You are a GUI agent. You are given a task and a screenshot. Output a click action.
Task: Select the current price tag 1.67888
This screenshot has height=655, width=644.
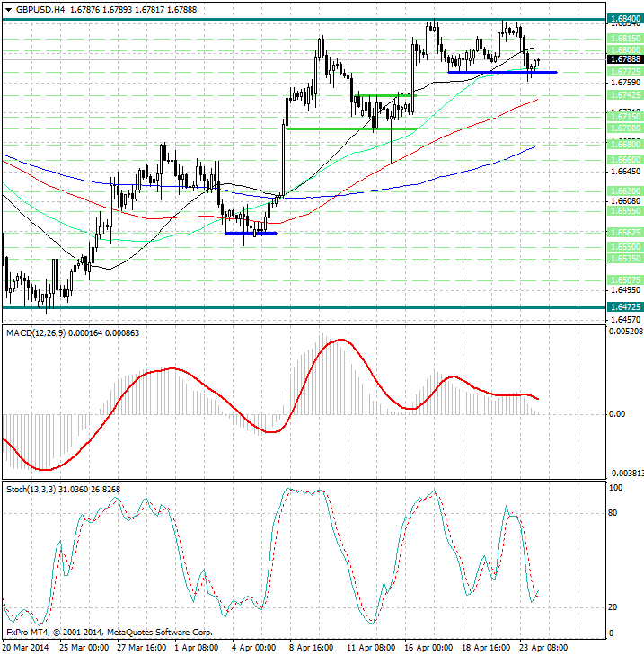(x=625, y=59)
